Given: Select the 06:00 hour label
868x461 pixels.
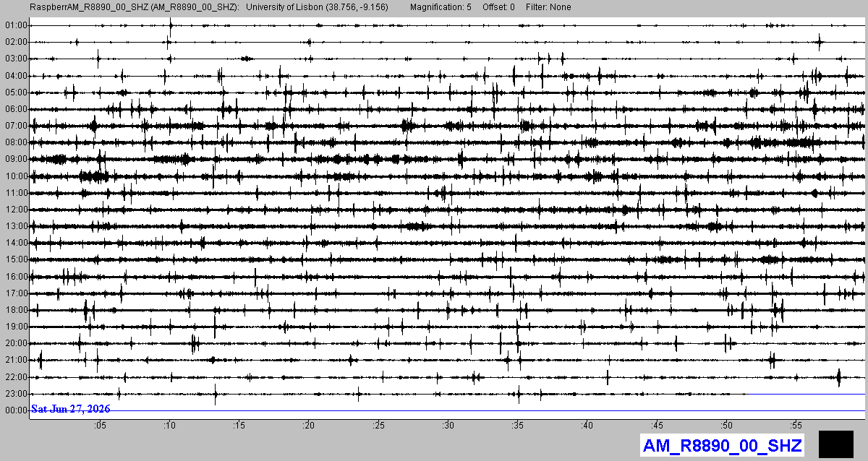Looking at the screenshot, I should click(x=15, y=109).
